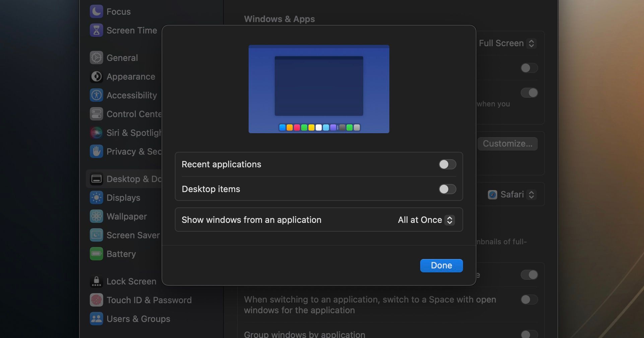Open the Safari default browser dropdown
The width and height of the screenshot is (644, 338).
click(x=512, y=195)
